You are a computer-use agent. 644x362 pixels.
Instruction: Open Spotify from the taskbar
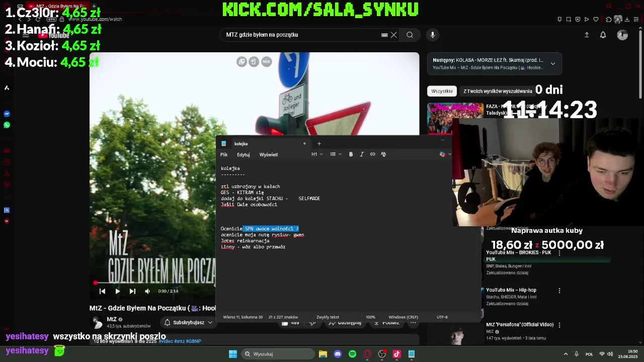coord(352,354)
